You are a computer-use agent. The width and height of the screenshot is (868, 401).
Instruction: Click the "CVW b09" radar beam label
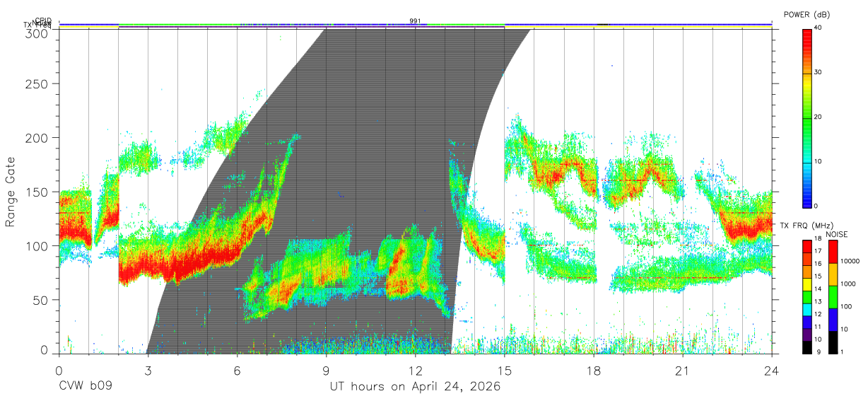click(86, 387)
